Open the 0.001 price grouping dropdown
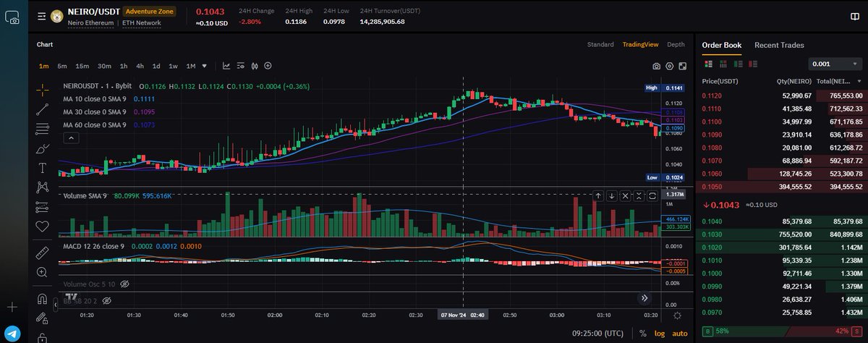868x343 pixels. (x=835, y=64)
